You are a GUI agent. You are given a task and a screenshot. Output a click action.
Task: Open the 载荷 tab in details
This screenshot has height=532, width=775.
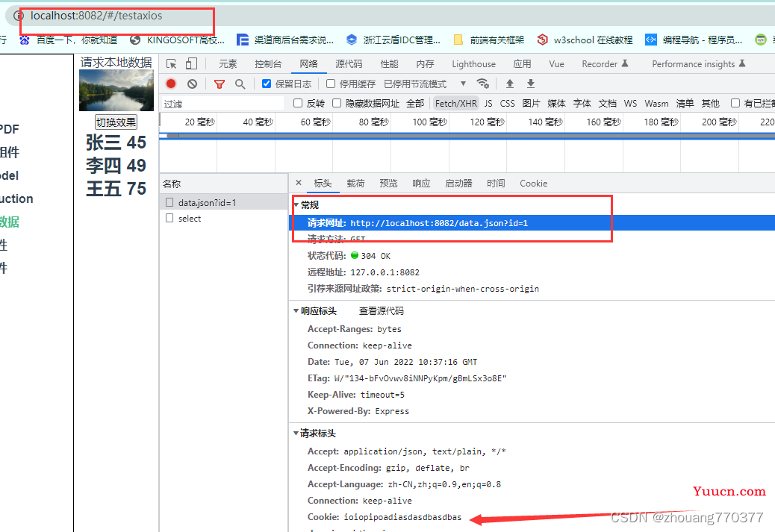click(355, 184)
